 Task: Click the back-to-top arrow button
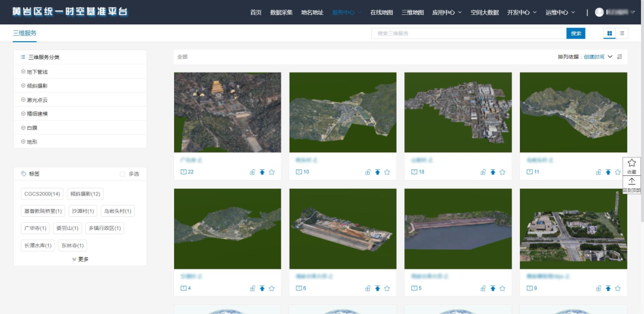631,184
